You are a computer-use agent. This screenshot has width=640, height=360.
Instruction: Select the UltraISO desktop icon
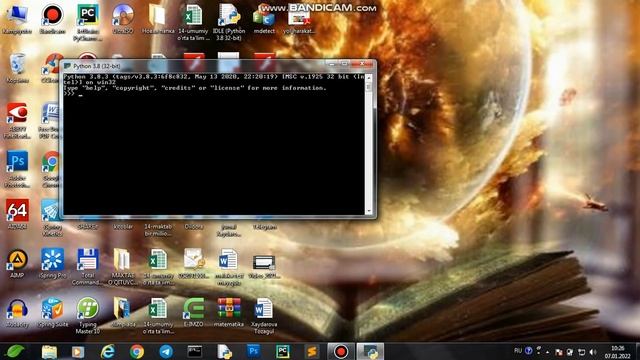pos(123,18)
